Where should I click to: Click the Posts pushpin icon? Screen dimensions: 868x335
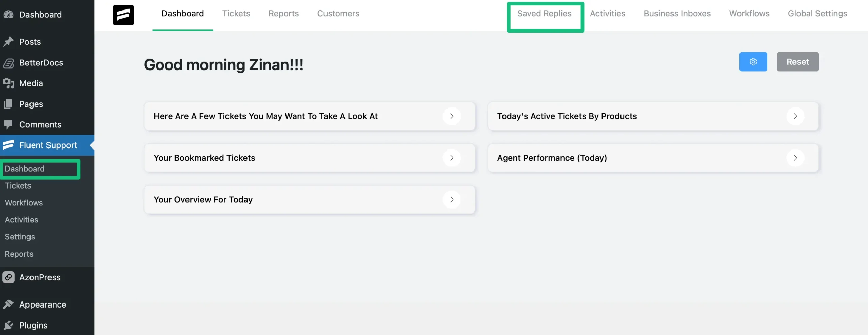coord(8,42)
